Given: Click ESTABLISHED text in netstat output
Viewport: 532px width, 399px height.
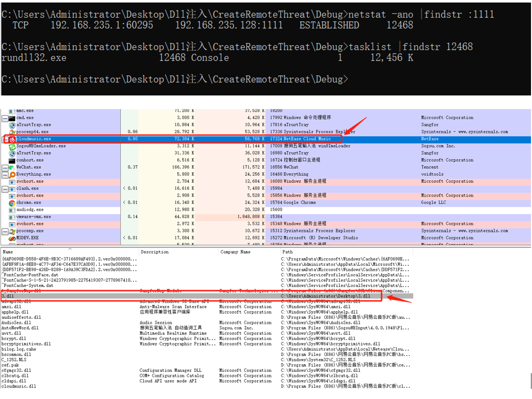Looking at the screenshot, I should coord(329,25).
